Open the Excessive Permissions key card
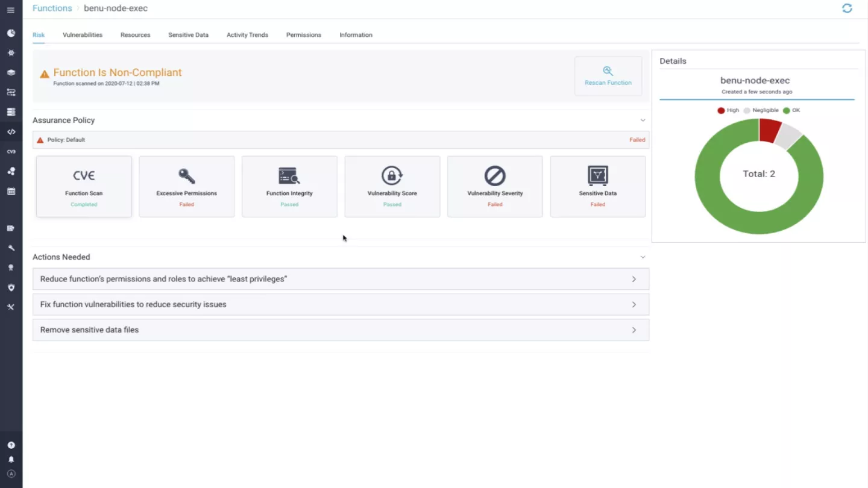This screenshot has height=488, width=868. 187,187
